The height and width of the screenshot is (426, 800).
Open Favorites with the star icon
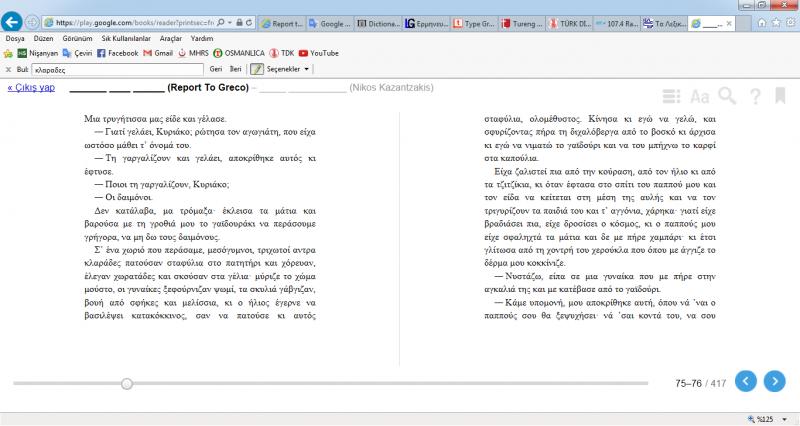pos(776,22)
